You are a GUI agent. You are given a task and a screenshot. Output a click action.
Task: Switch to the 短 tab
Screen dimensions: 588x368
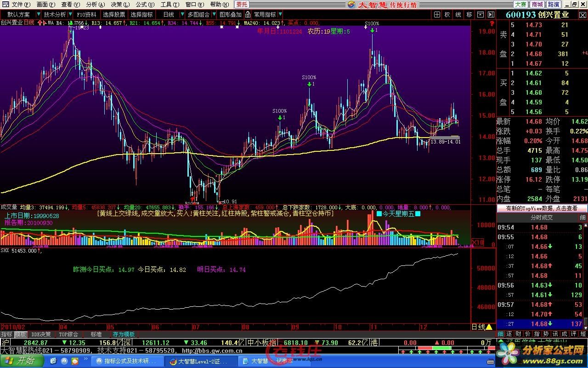582,333
